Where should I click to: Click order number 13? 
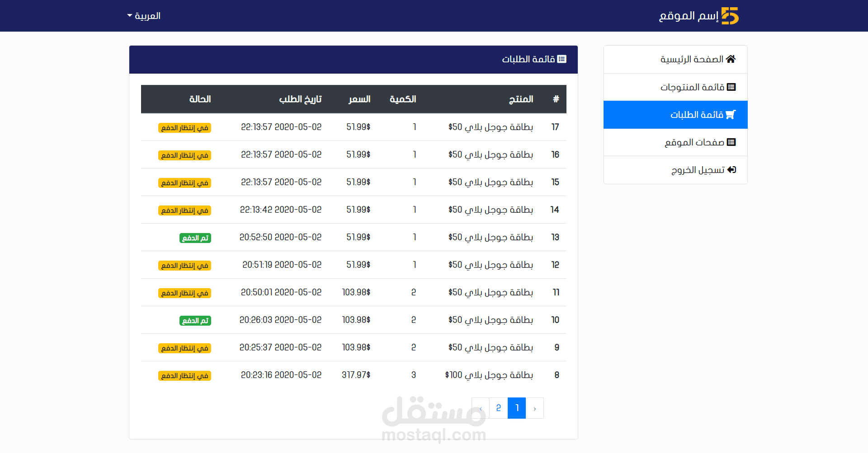click(x=555, y=237)
